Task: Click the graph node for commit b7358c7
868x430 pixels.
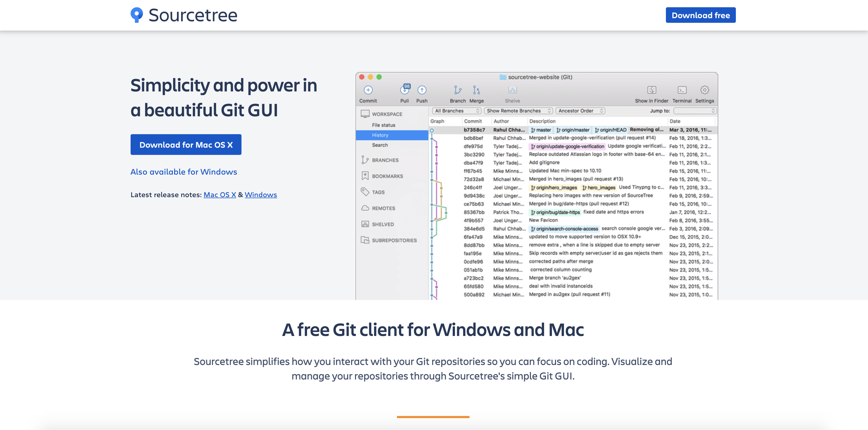Action: coord(432,130)
